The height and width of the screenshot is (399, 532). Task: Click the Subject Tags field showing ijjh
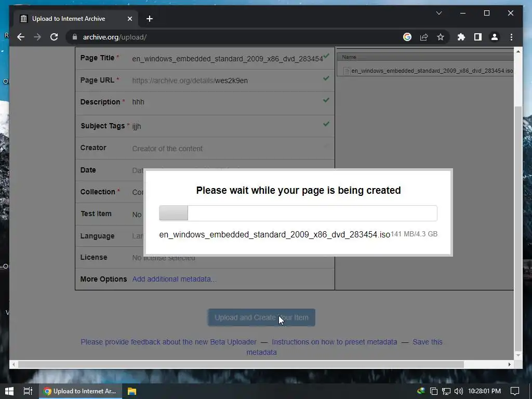(228, 126)
